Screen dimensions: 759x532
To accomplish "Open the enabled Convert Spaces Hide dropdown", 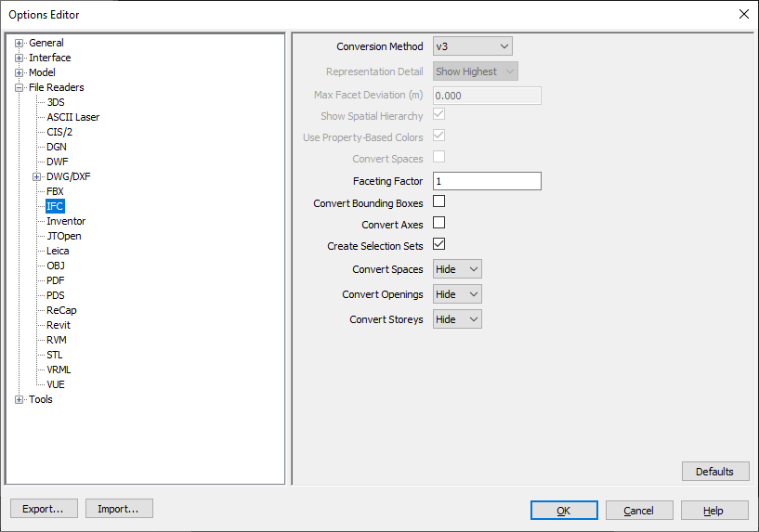I will click(457, 269).
